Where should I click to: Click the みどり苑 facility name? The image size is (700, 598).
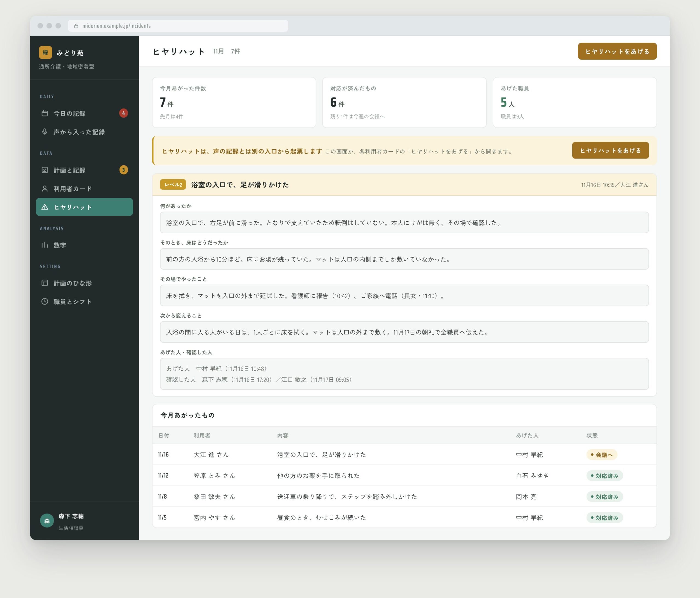[x=70, y=53]
